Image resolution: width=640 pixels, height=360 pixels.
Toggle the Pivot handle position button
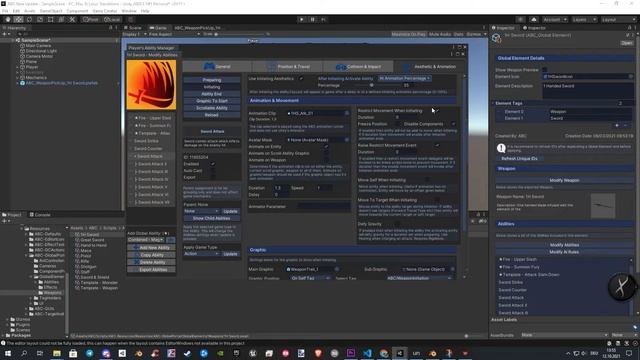91,19
